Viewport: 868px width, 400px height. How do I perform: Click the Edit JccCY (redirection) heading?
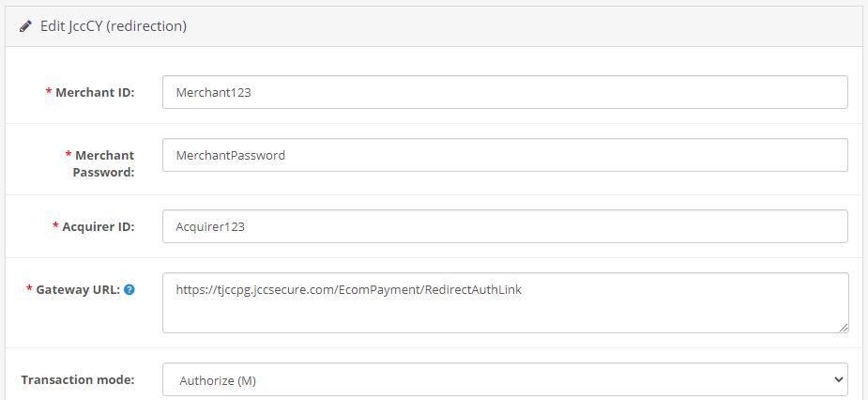(114, 26)
